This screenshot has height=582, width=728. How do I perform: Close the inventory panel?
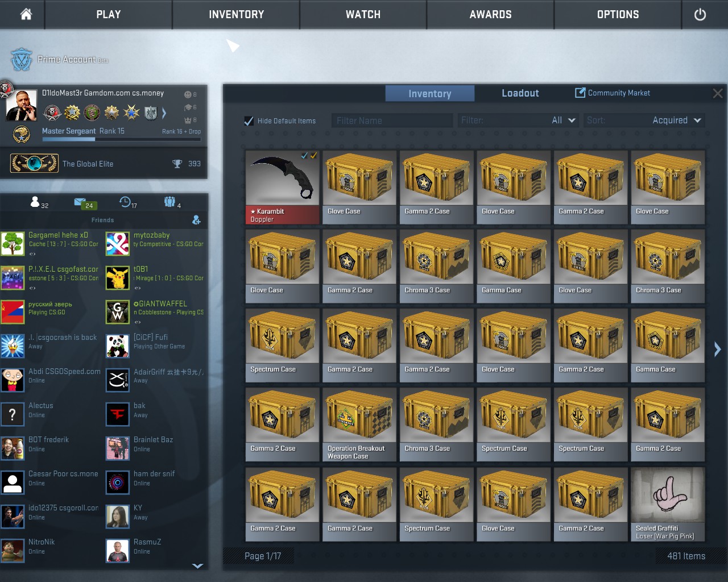(718, 93)
